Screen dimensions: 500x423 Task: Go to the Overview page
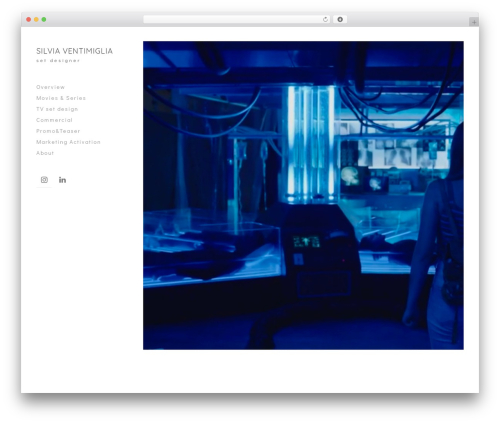50,87
